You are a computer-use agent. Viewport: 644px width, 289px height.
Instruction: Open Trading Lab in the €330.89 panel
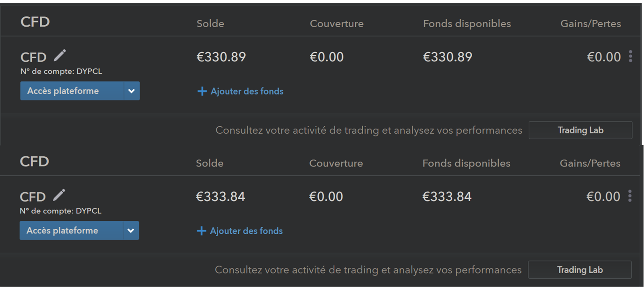(x=580, y=130)
